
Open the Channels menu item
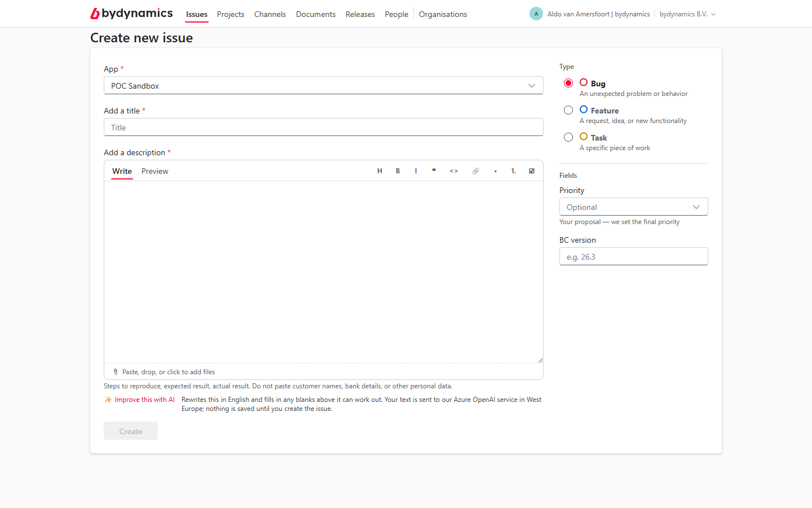pyautogui.click(x=270, y=14)
